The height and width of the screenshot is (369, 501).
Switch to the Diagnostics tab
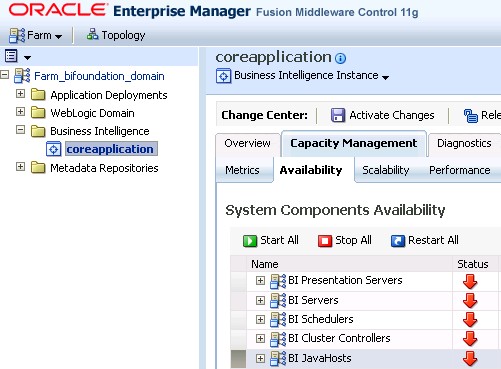464,144
